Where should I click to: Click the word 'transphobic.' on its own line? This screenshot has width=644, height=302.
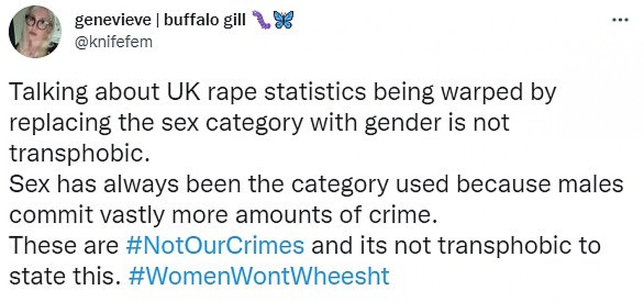click(x=79, y=155)
